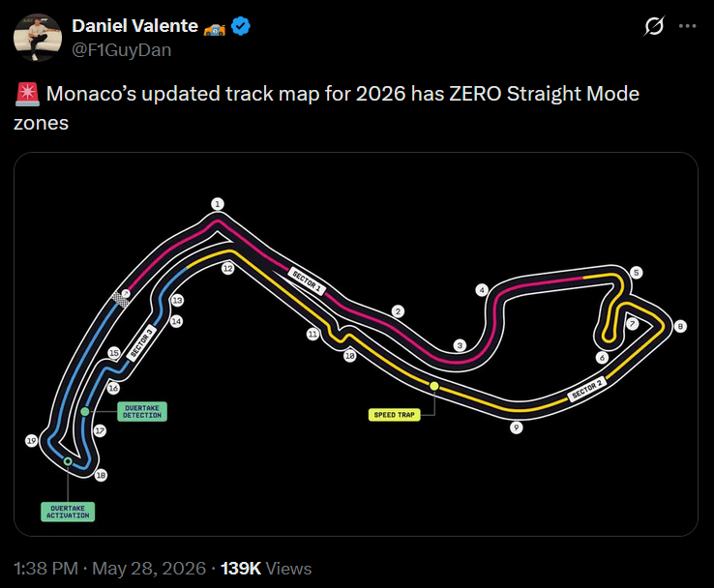Click the green overtake detection dot
This screenshot has width=714, height=588.
pyautogui.click(x=85, y=411)
